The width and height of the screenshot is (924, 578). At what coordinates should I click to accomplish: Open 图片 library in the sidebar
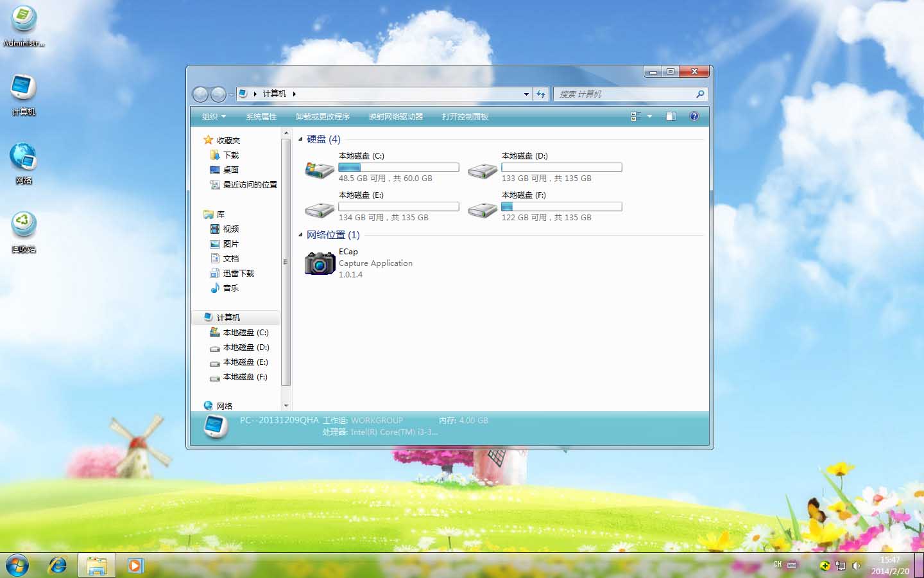click(231, 243)
